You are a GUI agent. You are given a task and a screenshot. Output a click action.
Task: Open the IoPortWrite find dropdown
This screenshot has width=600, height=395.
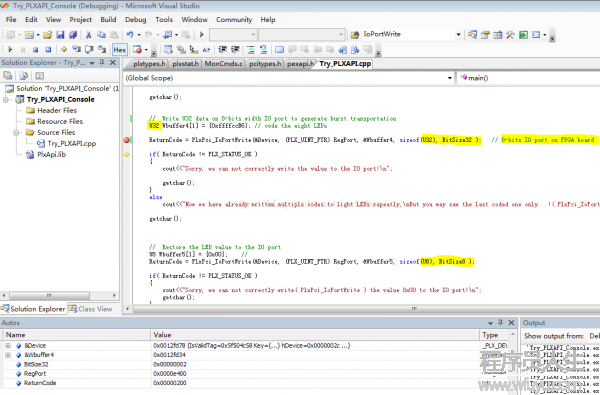pos(458,34)
